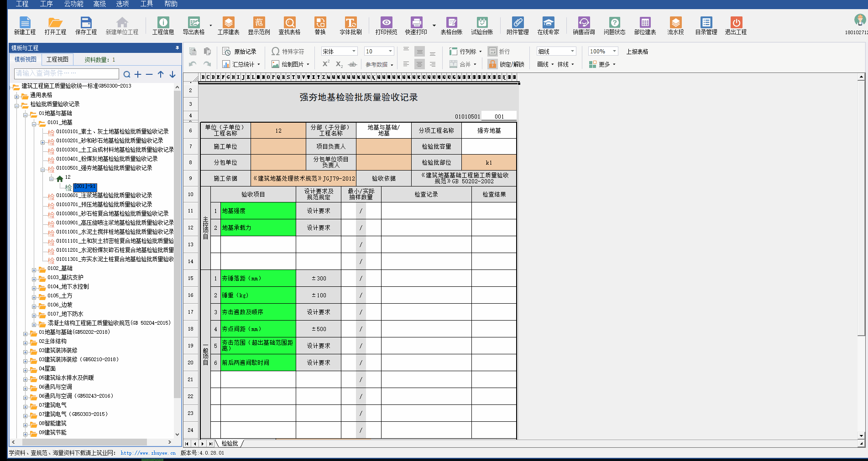This screenshot has width=868, height=461.
Task: Expand the 0102_基础 tree folder
Action: (x=34, y=269)
